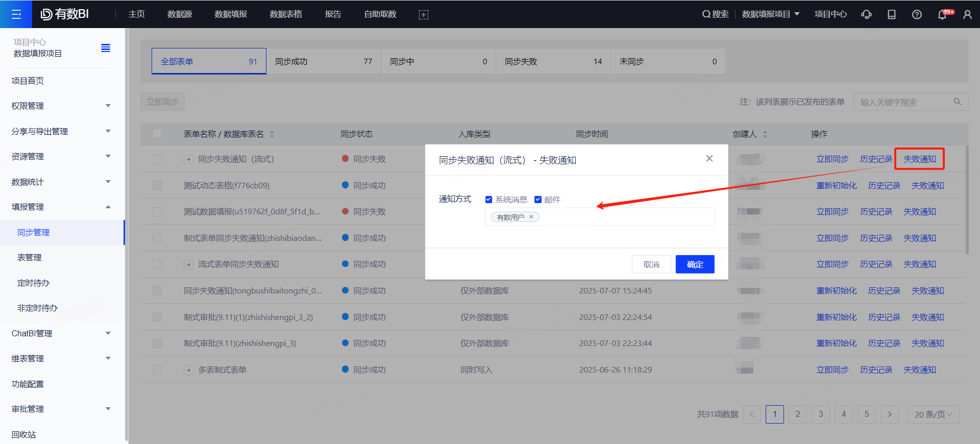Open the notification bell icon
Screen dimensions: 980x444
pyautogui.click(x=942, y=14)
